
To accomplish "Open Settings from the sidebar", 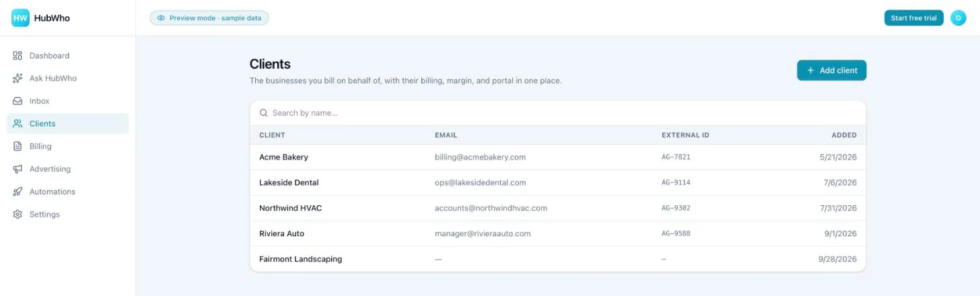I will pos(67,214).
